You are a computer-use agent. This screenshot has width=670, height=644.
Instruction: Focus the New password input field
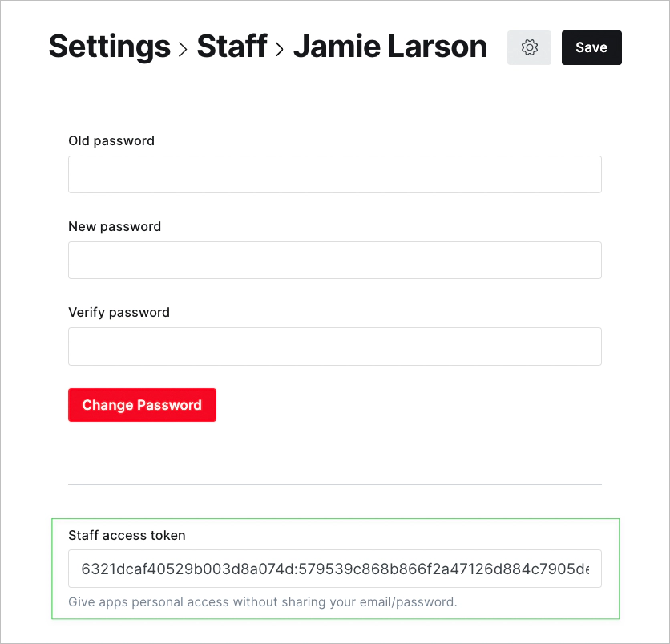coord(334,261)
